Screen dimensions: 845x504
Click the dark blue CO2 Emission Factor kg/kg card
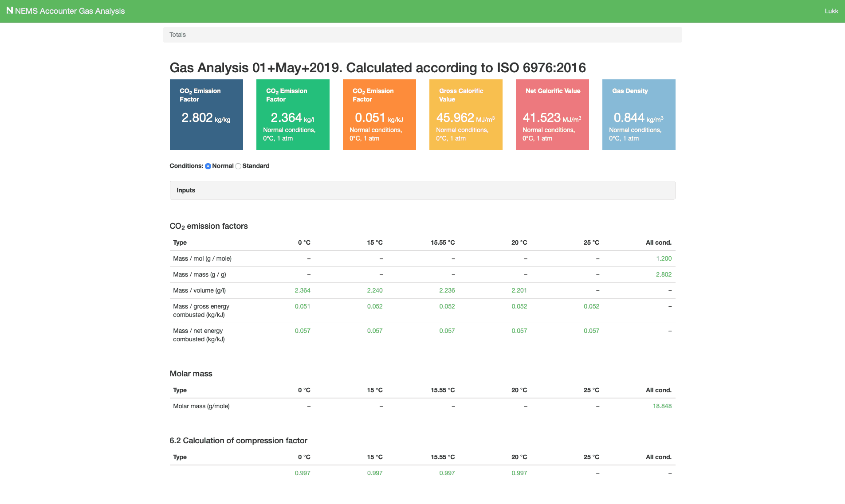(x=206, y=115)
